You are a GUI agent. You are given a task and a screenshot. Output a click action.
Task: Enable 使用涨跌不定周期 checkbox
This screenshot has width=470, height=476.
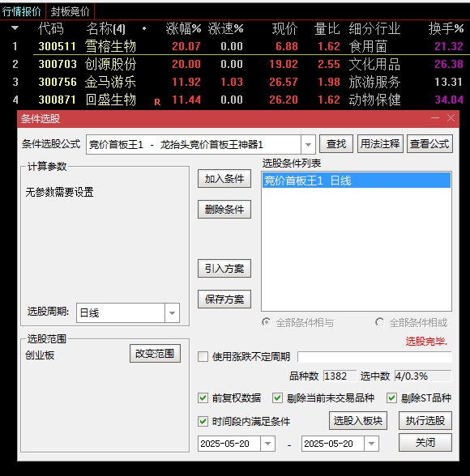pyautogui.click(x=203, y=356)
